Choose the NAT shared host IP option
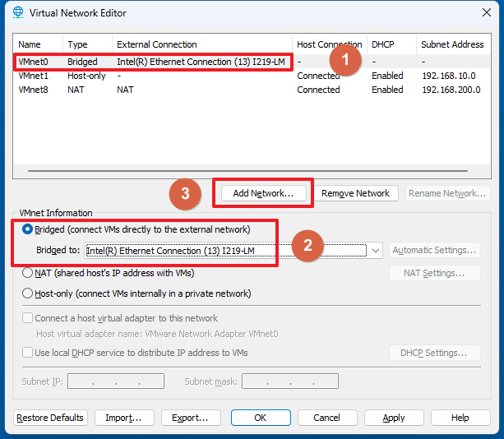 (28, 273)
